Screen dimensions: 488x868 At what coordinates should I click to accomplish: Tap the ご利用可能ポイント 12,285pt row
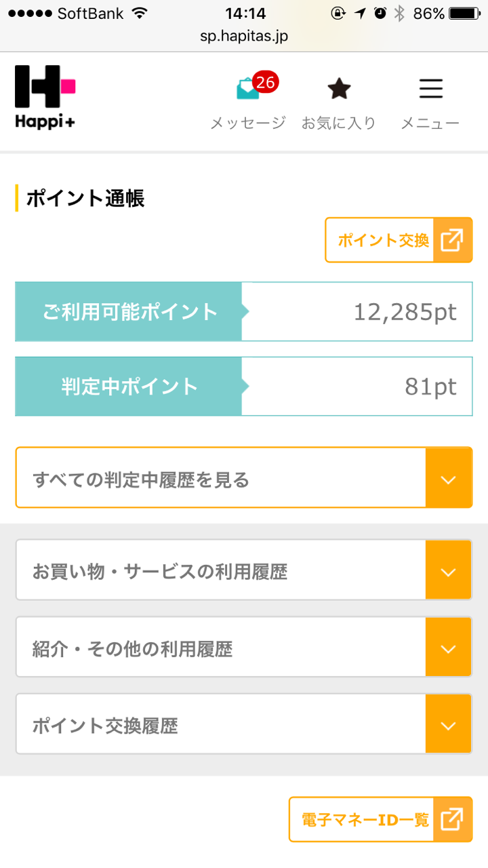(244, 312)
